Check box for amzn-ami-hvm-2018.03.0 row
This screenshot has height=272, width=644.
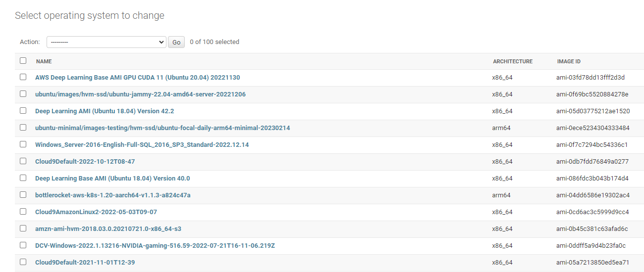click(x=23, y=228)
